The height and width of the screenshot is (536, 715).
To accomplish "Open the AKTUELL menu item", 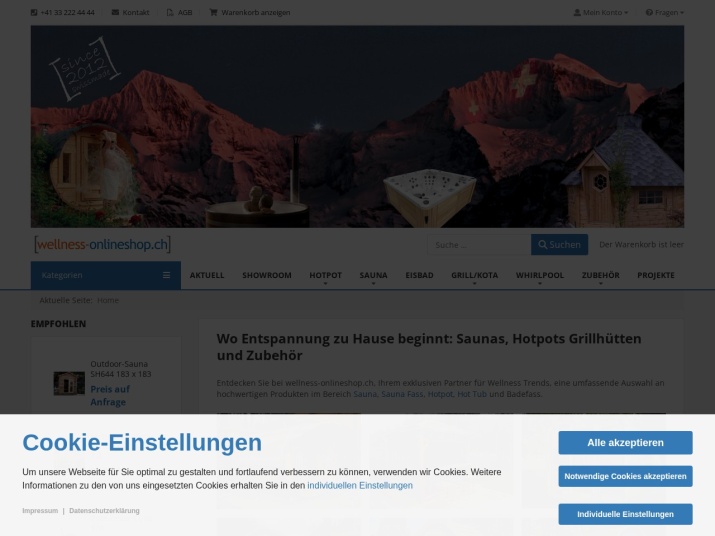I will point(207,276).
